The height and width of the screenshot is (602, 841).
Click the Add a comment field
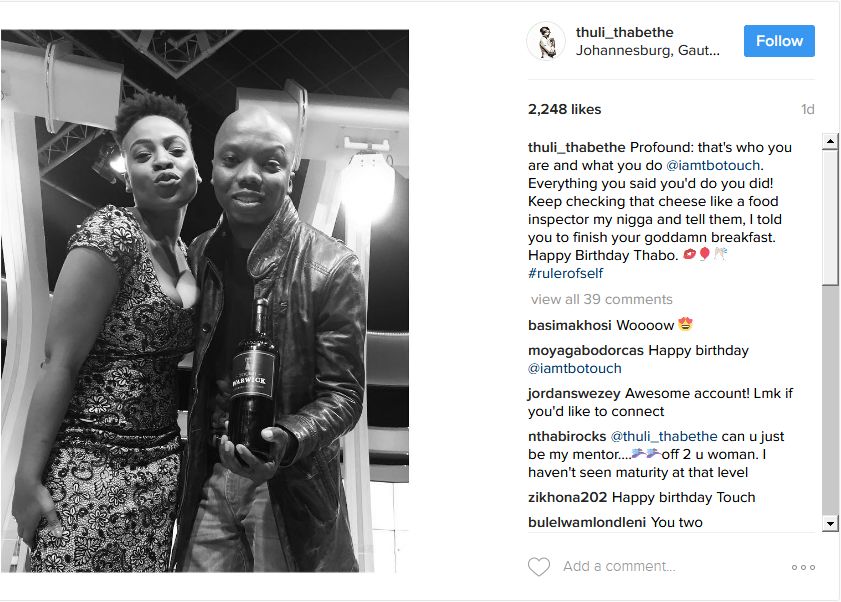(x=673, y=567)
